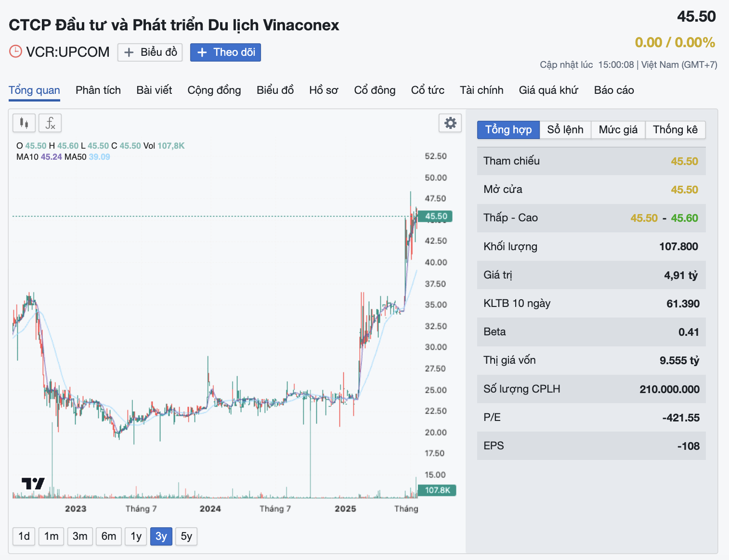Click the Cập nhật lúc timestamp

(x=628, y=65)
